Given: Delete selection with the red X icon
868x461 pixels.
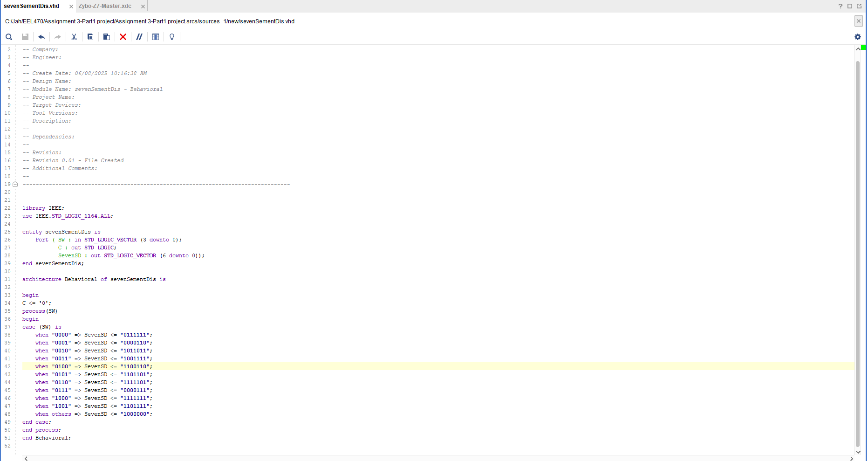Looking at the screenshot, I should tap(123, 37).
